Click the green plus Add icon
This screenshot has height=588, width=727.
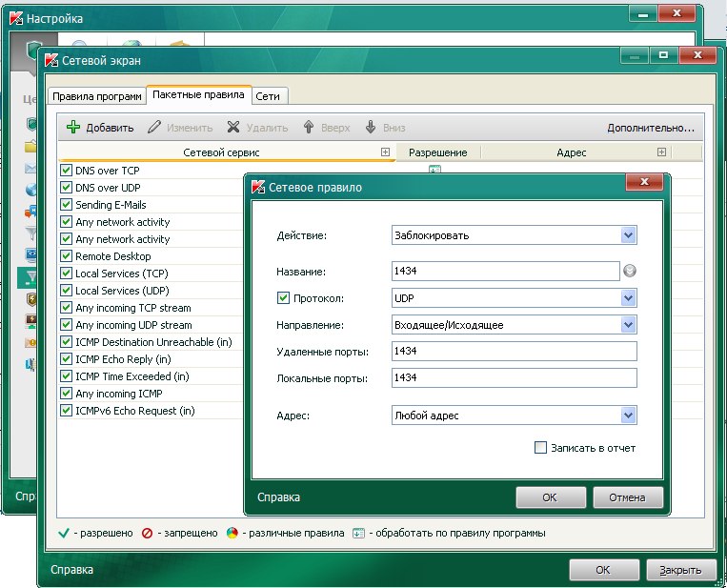coord(72,128)
